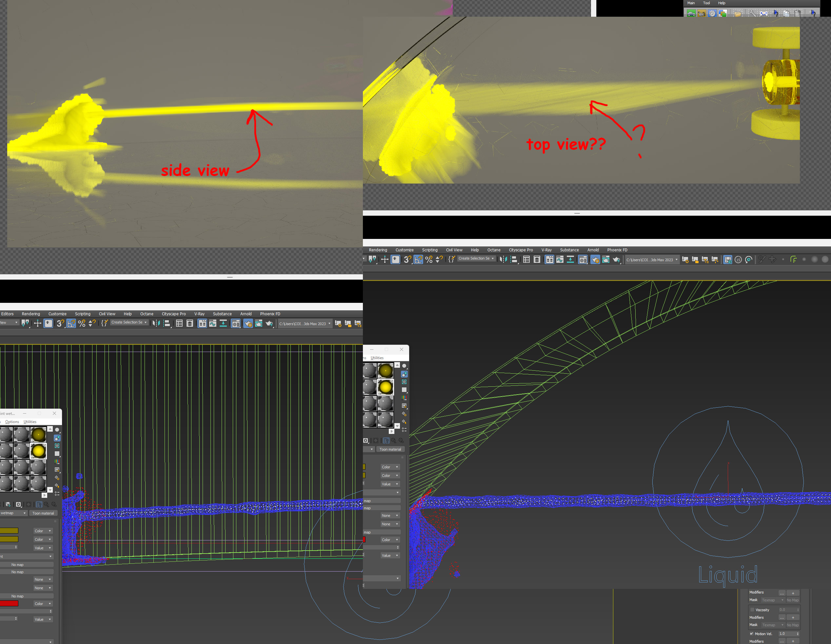Screen dimensions: 831x644
Task: Toggle Angle Snap in right toolbar
Action: (x=418, y=260)
